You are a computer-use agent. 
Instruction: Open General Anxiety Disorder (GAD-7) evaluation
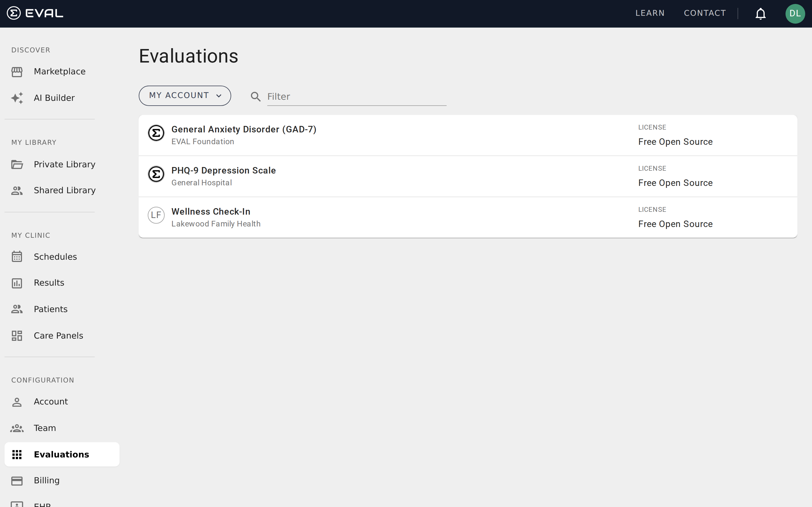(244, 129)
